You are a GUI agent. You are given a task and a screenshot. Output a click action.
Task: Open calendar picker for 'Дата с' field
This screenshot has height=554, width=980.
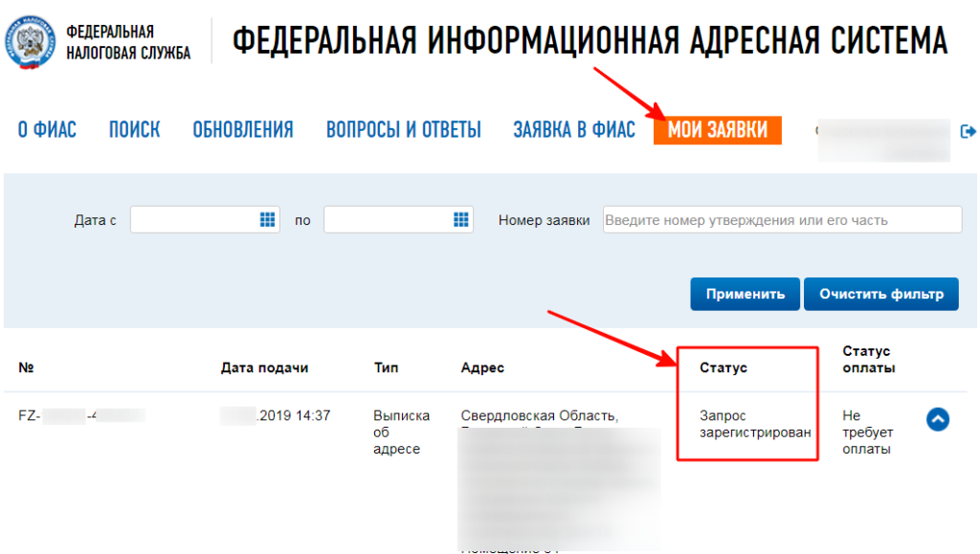pyautogui.click(x=267, y=220)
